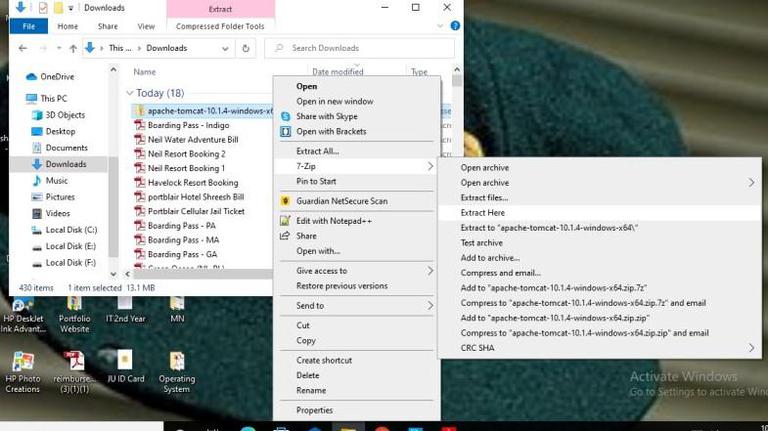Click the Search Downloads field

(x=360, y=48)
